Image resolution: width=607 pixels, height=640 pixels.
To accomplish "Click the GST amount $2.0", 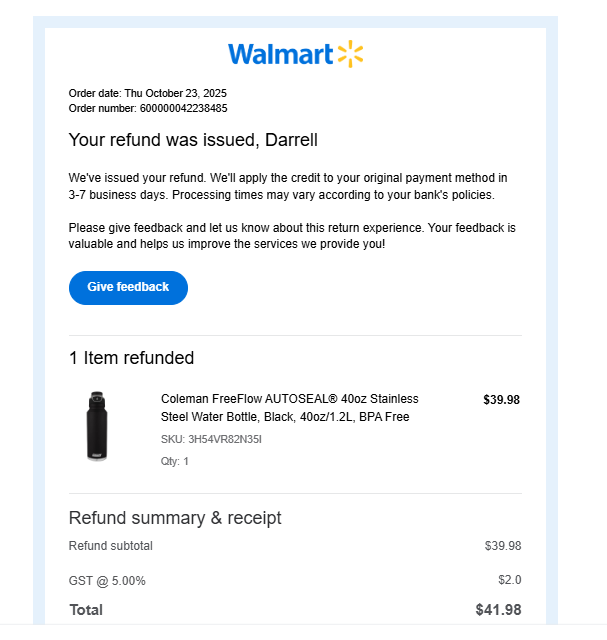I will (x=509, y=580).
